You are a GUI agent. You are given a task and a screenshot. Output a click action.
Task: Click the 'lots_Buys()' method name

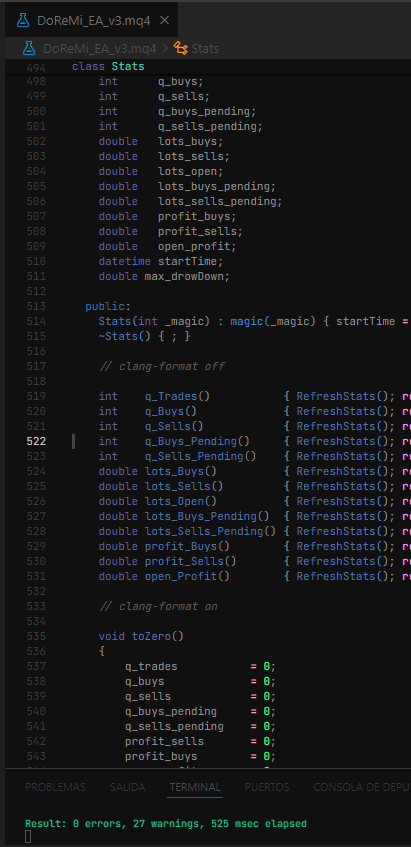180,472
